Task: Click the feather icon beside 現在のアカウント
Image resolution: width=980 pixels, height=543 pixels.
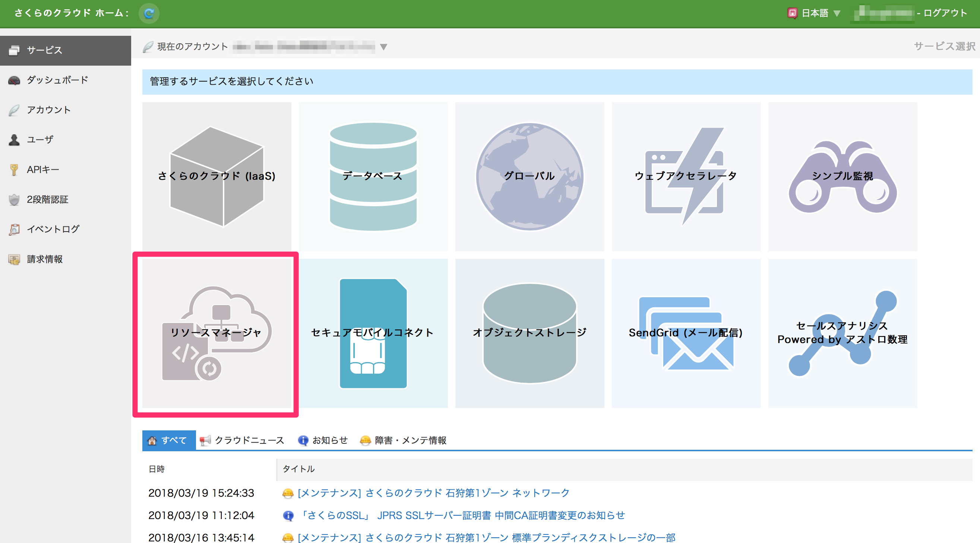Action: pyautogui.click(x=148, y=47)
